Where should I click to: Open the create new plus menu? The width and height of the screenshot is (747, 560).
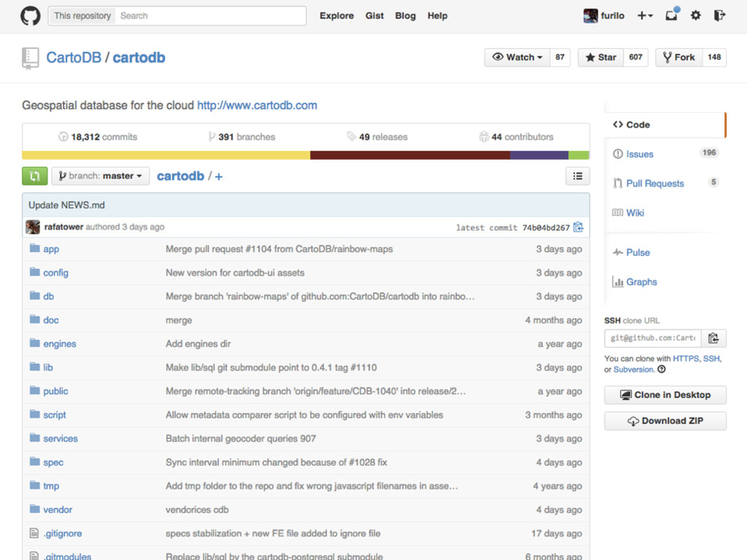pos(645,16)
